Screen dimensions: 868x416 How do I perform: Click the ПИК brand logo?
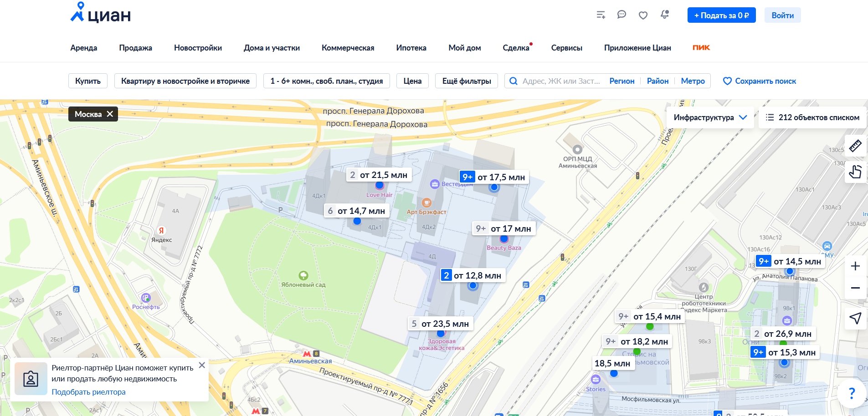(701, 47)
